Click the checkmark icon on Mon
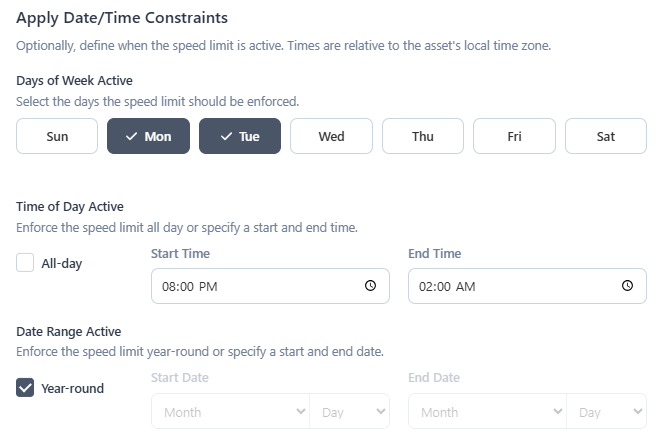Viewport: 664px width, 437px height. (132, 136)
